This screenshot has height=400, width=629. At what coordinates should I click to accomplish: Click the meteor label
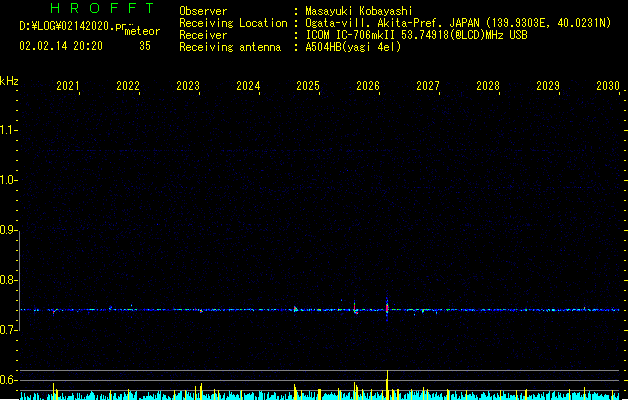pos(142,31)
